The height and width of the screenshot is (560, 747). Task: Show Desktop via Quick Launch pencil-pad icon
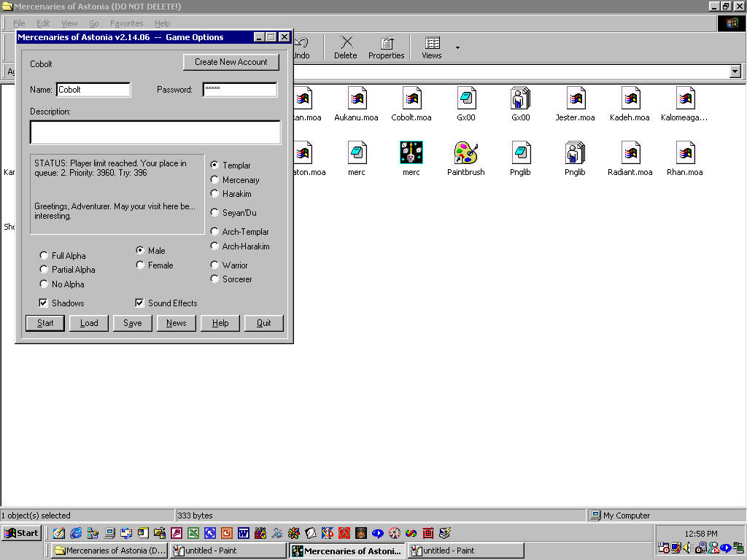pos(59,533)
